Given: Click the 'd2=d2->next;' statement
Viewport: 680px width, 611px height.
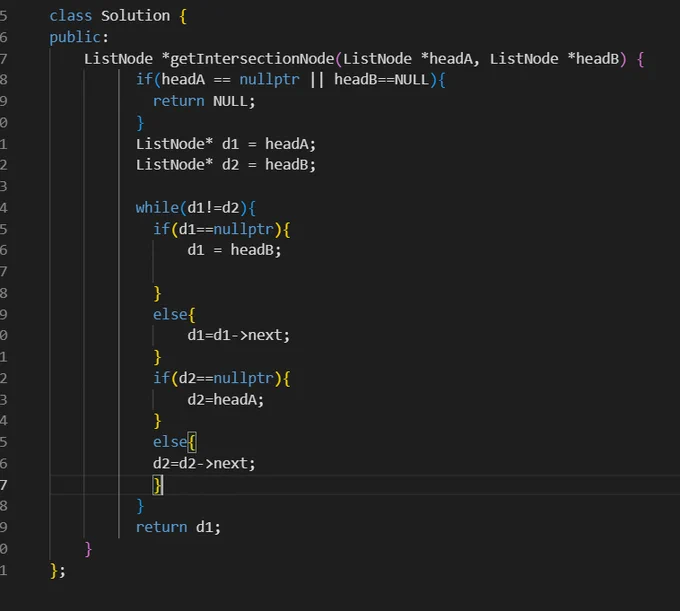Looking at the screenshot, I should 204,464.
